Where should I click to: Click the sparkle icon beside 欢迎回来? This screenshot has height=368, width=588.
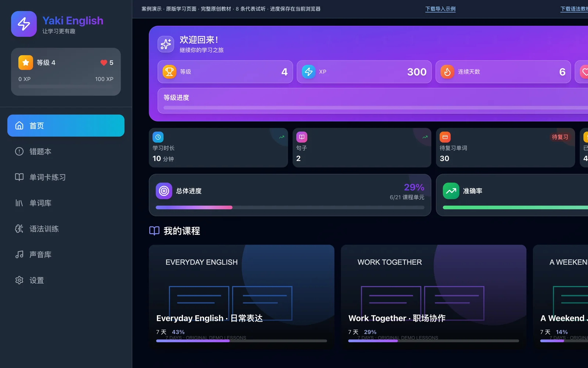[x=166, y=44]
